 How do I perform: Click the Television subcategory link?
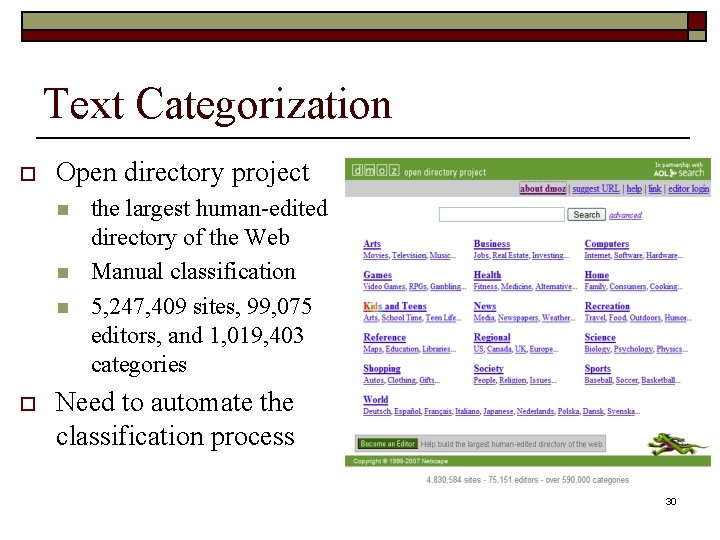(409, 256)
